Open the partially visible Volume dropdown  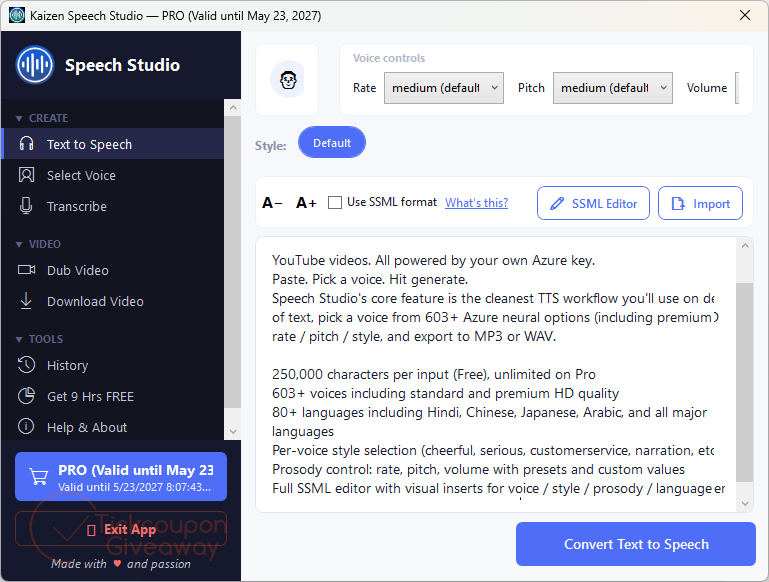(737, 88)
